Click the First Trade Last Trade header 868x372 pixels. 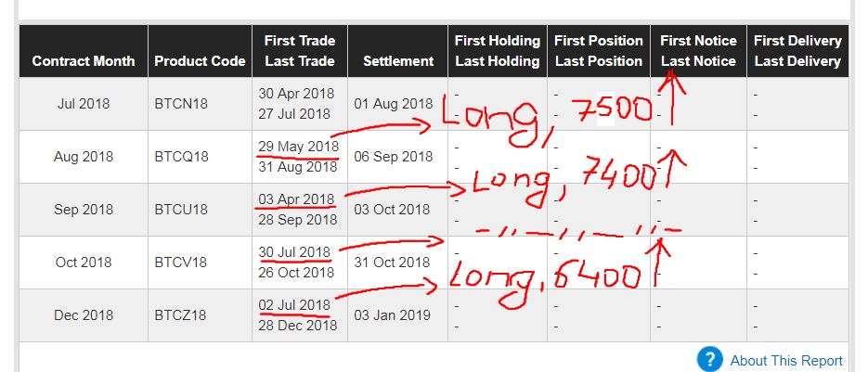click(300, 51)
